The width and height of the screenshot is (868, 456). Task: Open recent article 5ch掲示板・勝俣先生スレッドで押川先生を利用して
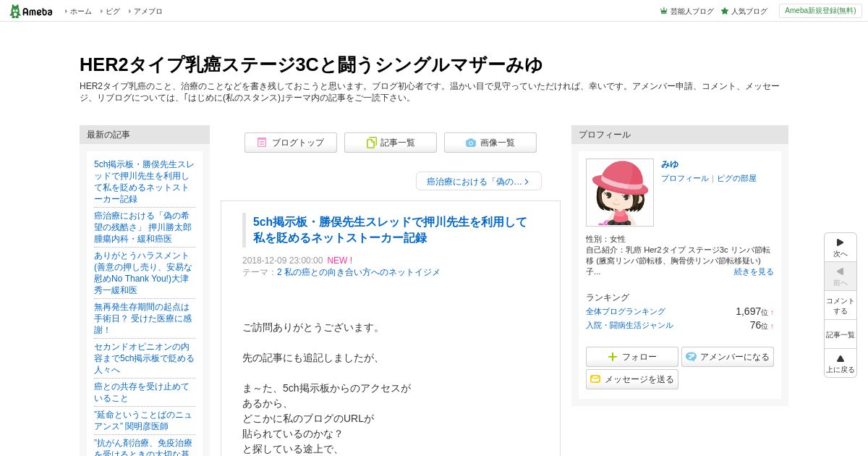144,182
